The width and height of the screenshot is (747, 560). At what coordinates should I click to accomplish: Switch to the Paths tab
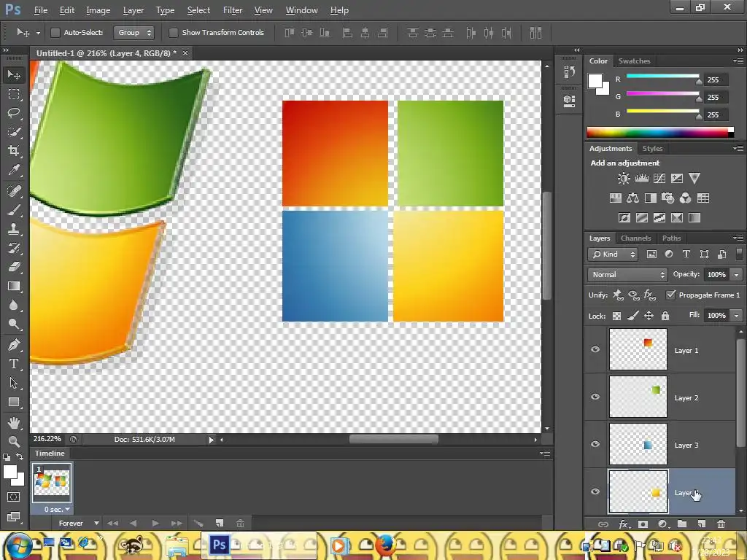(671, 238)
